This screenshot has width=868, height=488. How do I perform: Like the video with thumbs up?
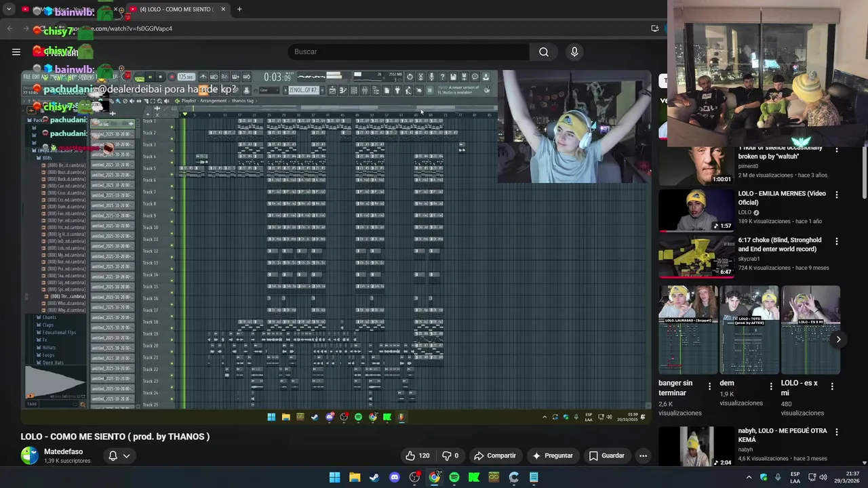[x=417, y=455]
